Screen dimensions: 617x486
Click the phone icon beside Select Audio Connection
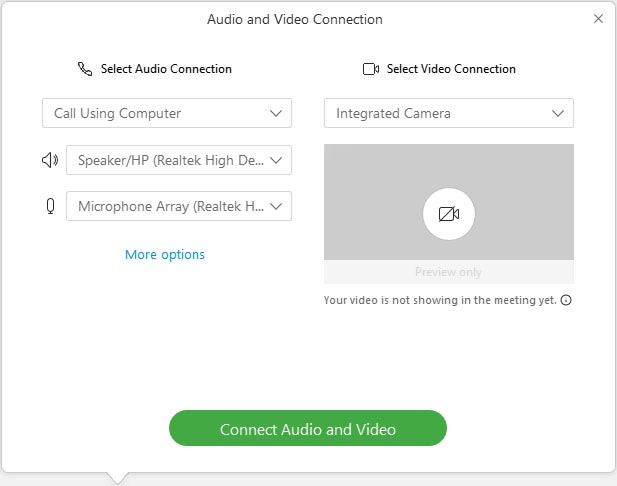[85, 69]
